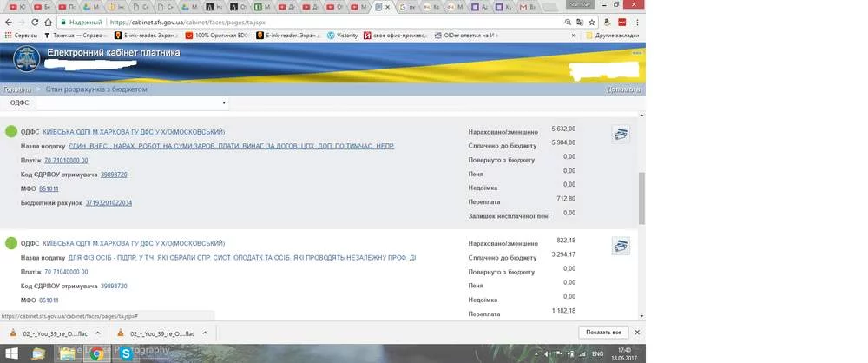
Task: Switch to the first YouTube tab
Action: click(x=16, y=7)
